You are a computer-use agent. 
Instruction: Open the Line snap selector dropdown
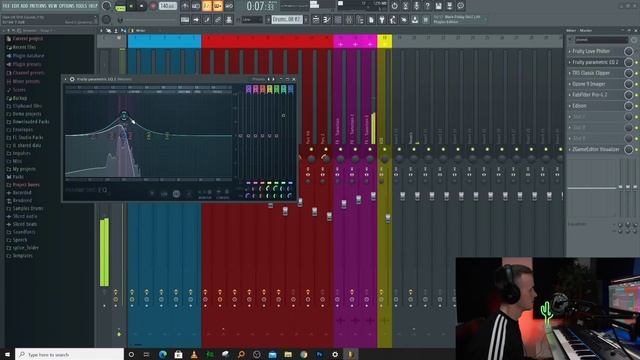click(252, 20)
